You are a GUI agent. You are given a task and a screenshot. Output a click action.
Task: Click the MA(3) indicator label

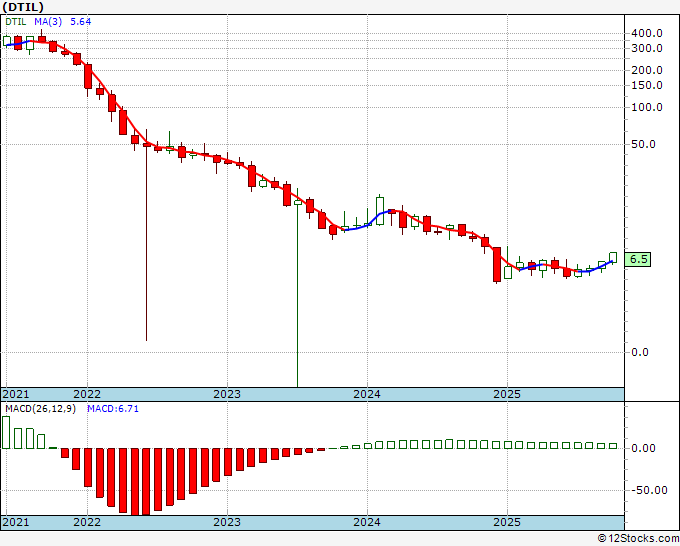coord(48,22)
